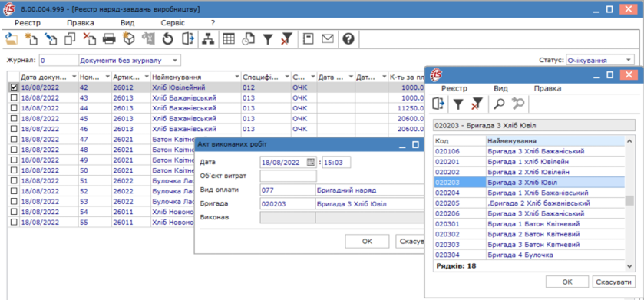The image size is (644, 300).
Task: Check the checkbox for document 43
Action: [x=14, y=97]
